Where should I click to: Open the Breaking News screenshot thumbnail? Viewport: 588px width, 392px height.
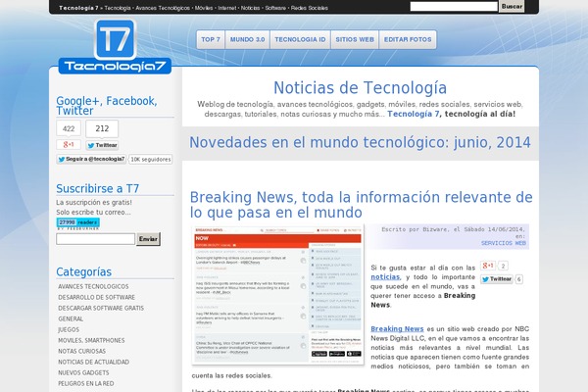coord(278,295)
